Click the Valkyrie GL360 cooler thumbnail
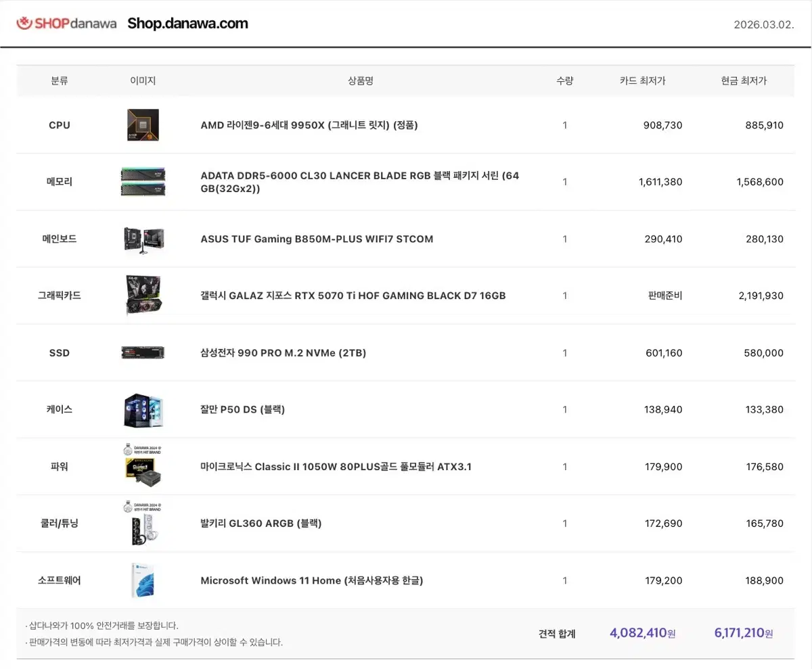The height and width of the screenshot is (669, 812). click(x=143, y=524)
